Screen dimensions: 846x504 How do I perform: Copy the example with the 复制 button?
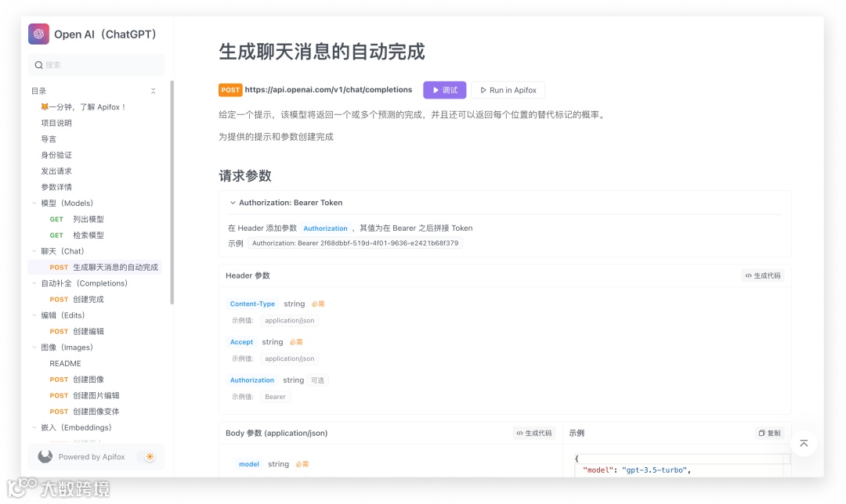[769, 433]
